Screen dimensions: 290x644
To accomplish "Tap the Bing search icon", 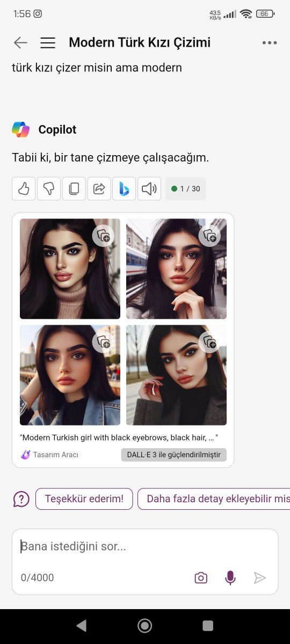I will click(124, 188).
